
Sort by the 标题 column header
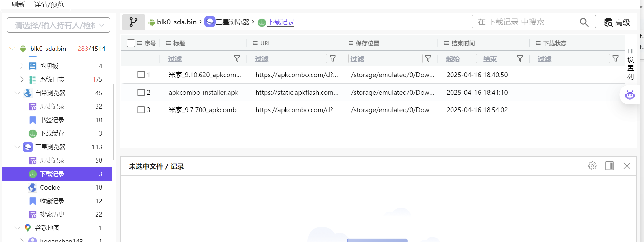[179, 43]
